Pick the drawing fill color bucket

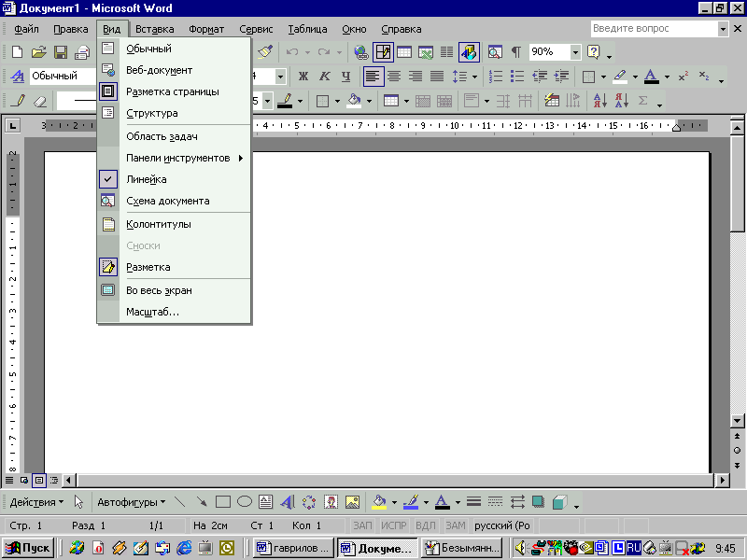click(x=379, y=502)
